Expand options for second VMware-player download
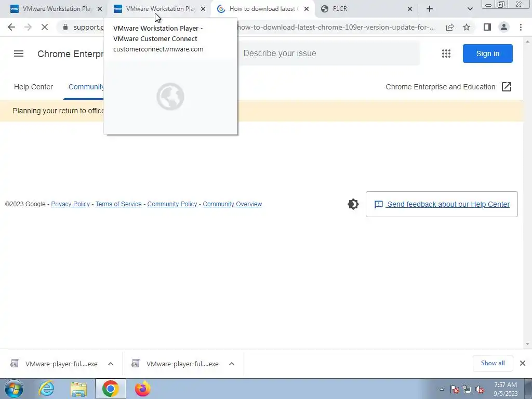Image resolution: width=532 pixels, height=399 pixels. coord(232,364)
